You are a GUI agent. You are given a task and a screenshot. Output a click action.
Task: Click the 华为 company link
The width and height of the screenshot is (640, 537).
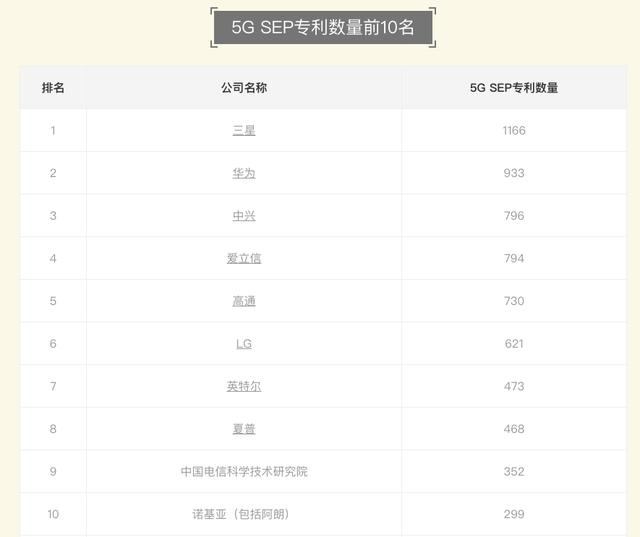coord(244,173)
